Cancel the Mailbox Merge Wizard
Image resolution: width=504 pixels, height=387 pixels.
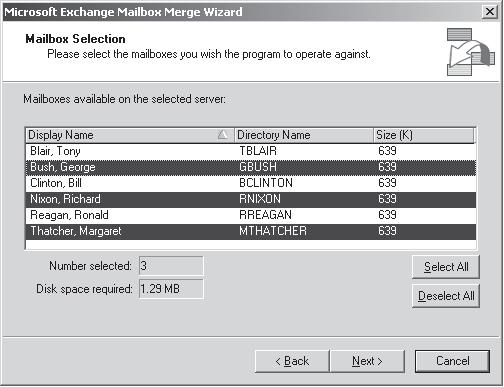(x=452, y=361)
